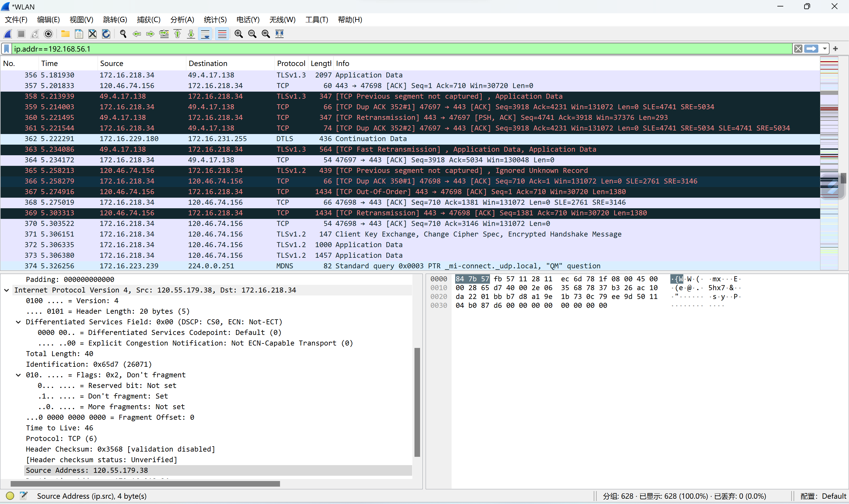Select the Total Length: 40 field
The image size is (849, 504).
[60, 354]
